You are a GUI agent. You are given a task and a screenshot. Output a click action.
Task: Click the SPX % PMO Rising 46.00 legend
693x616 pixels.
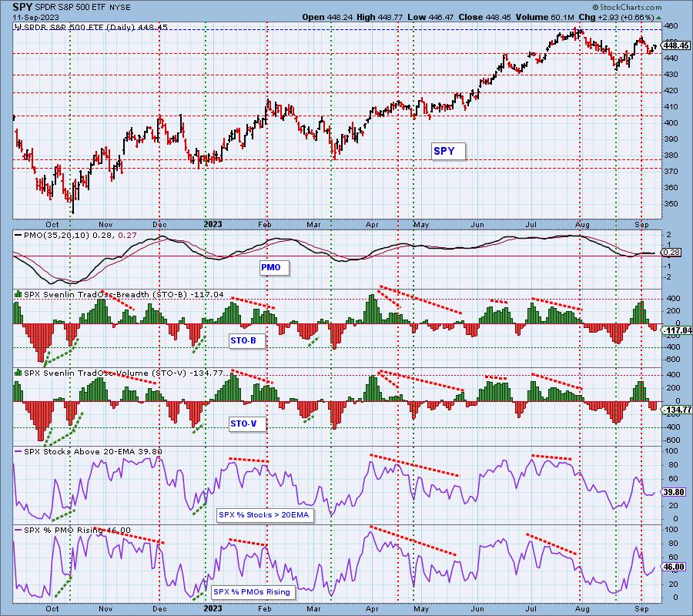[x=77, y=531]
